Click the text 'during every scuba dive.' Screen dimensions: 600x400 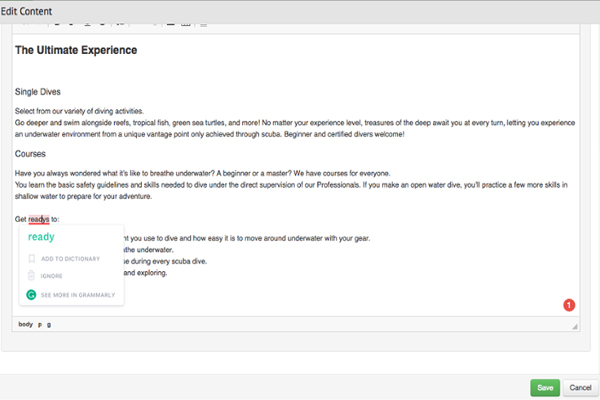tap(169, 261)
